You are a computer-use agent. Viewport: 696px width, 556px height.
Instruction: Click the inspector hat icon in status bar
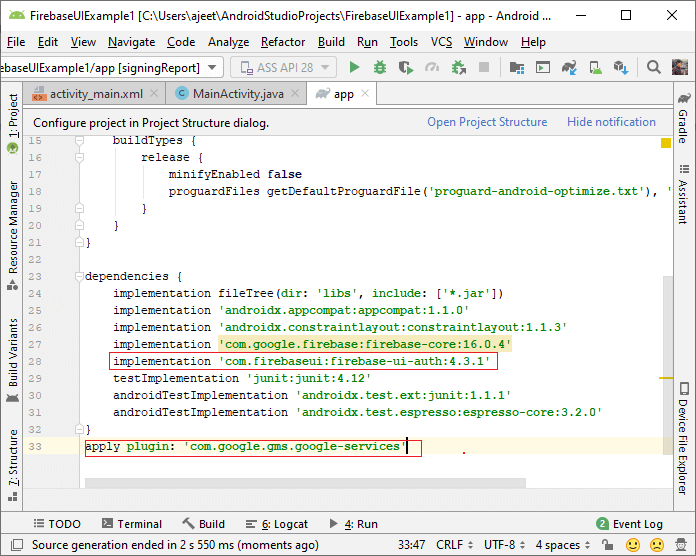click(x=681, y=544)
